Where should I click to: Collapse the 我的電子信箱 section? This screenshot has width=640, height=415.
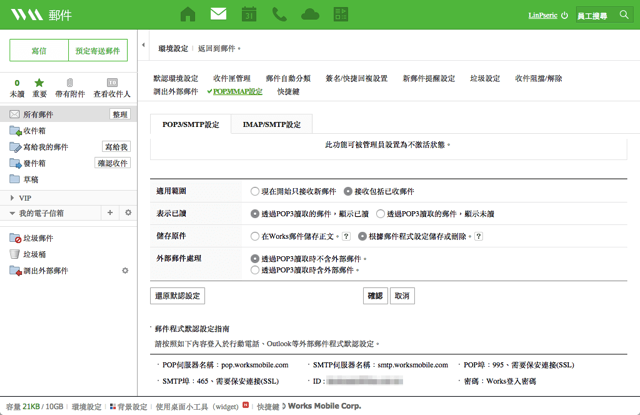(x=10, y=213)
